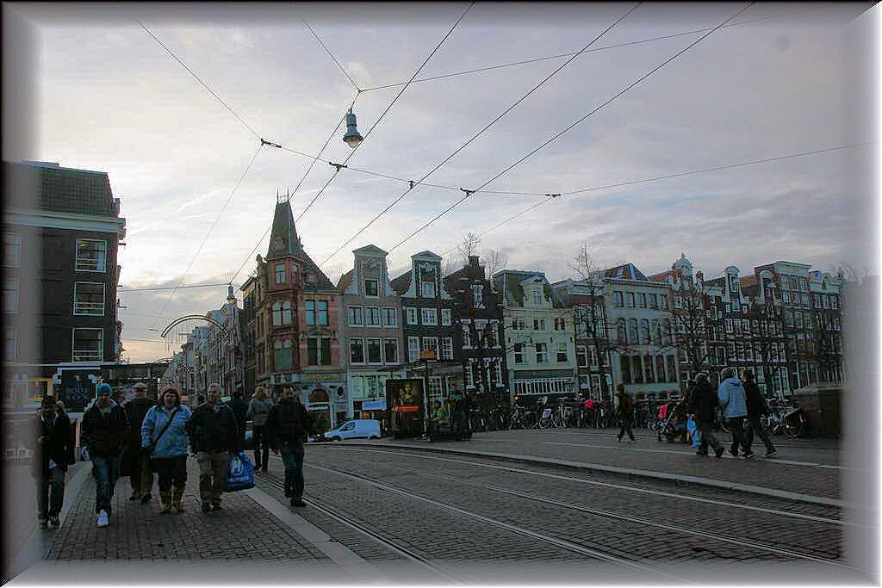Click the person wearing the blue beanie
Screen dimensions: 882x588
click(x=105, y=448)
